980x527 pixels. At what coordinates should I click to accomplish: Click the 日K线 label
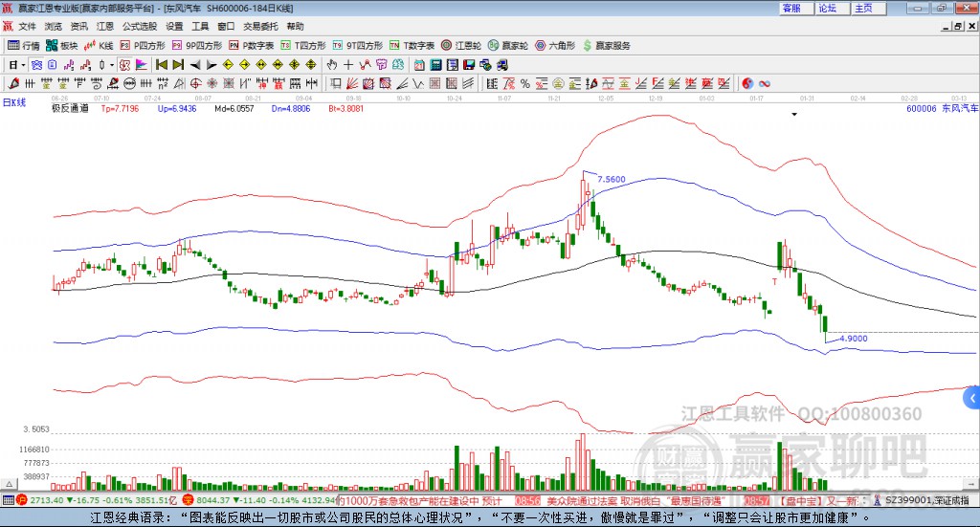pos(14,102)
